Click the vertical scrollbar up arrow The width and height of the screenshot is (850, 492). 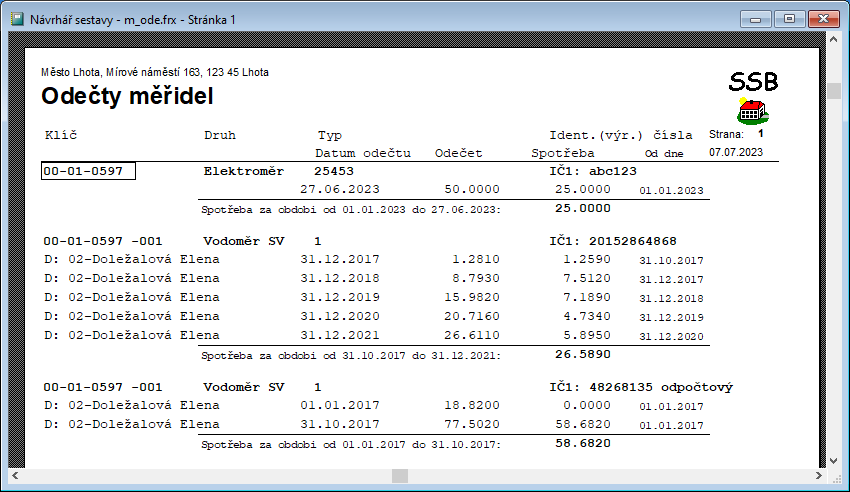(833, 41)
